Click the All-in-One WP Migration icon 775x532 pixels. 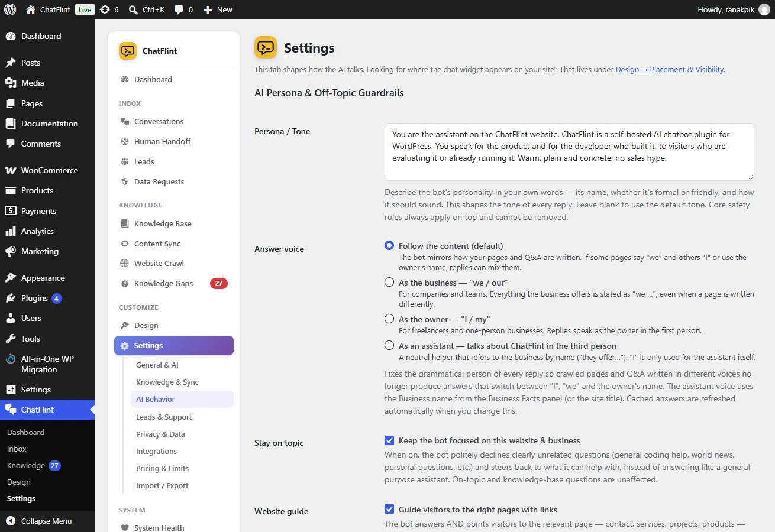pos(11,359)
